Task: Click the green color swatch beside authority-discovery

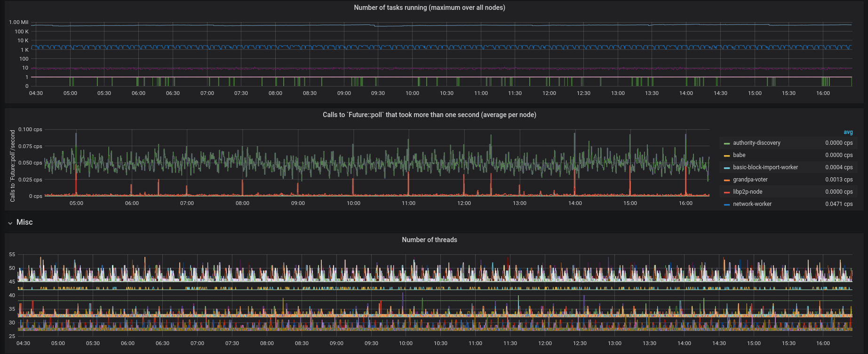Action: 727,143
